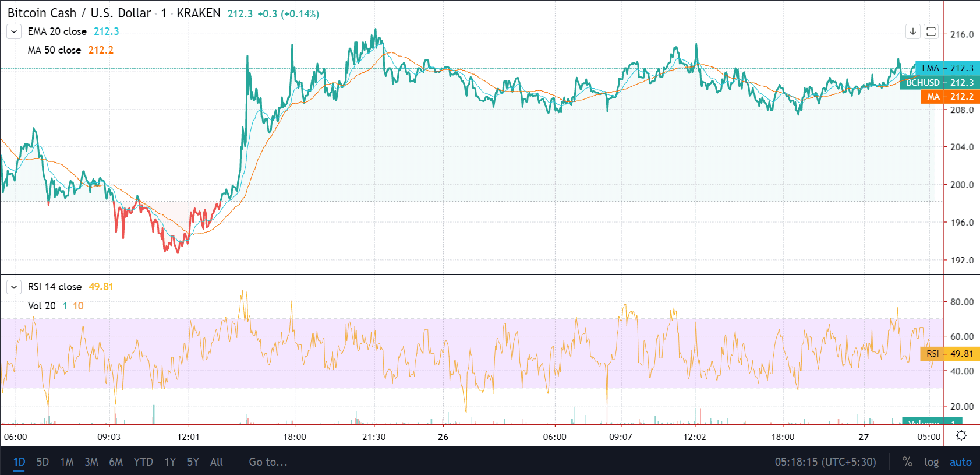Open the timezone menu showing UTC+5:30
Viewport: 980px width, 475px height.
click(x=825, y=462)
